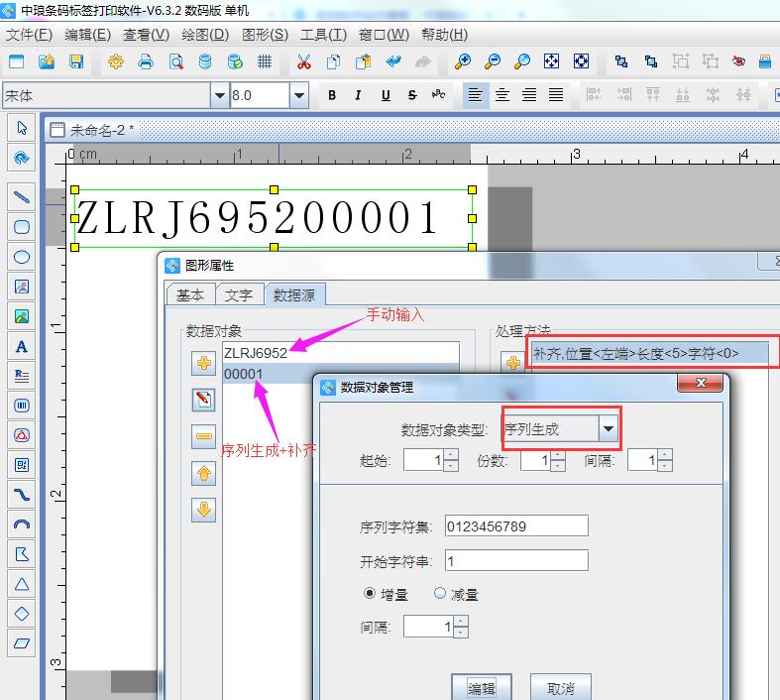Open the 编辑(E) menu

coord(87,35)
